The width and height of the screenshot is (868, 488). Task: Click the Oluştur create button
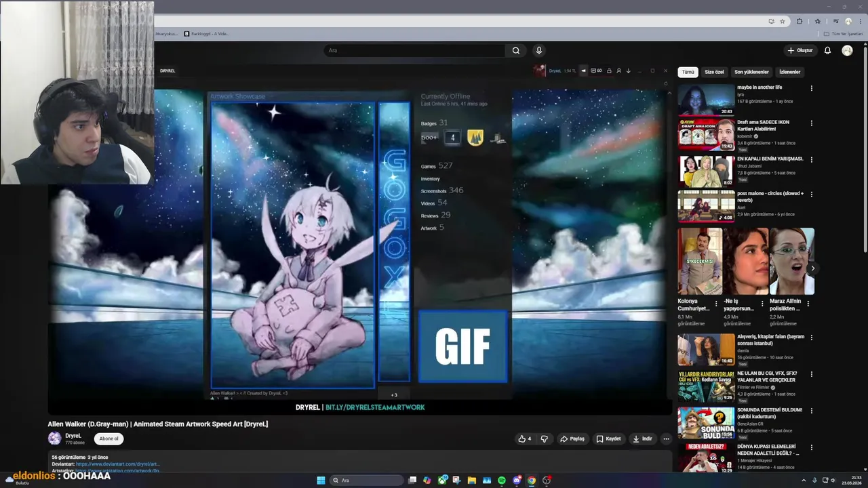point(800,50)
